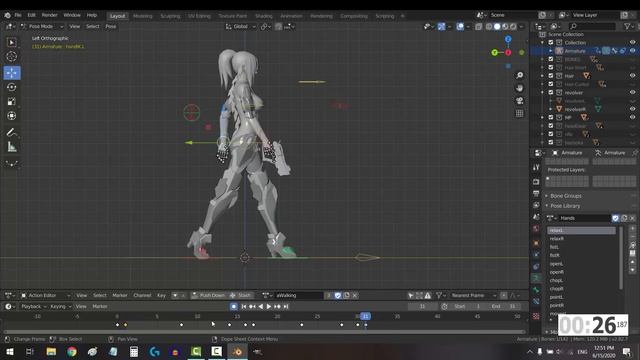Open the Channel menu in Action Editor
Screen dimensions: 640x360
coord(142,296)
